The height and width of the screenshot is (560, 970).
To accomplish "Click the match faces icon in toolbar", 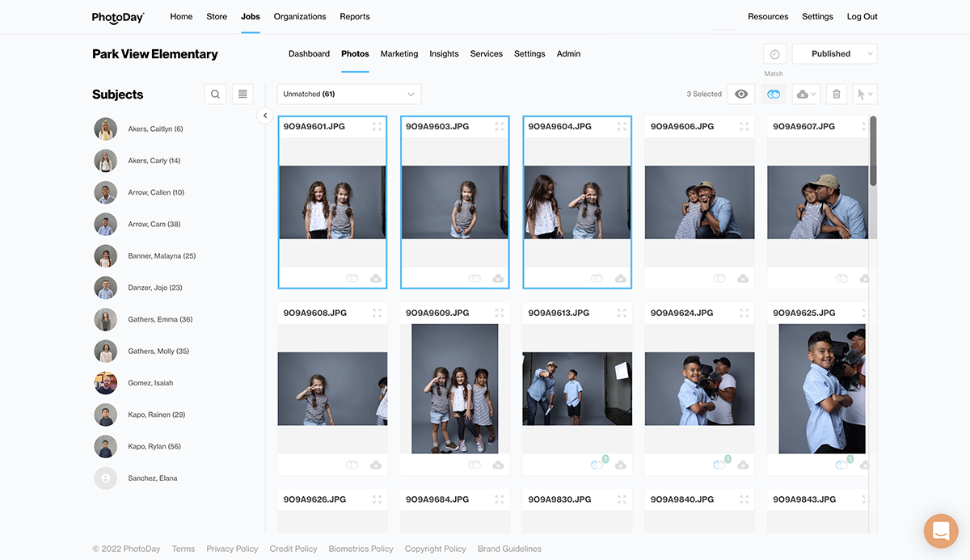I will [x=774, y=95].
